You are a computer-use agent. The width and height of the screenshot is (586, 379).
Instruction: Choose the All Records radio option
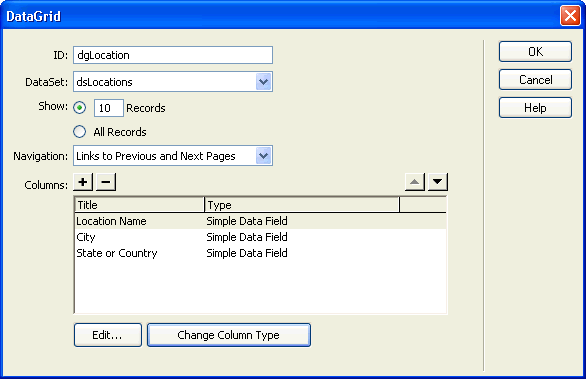(79, 132)
